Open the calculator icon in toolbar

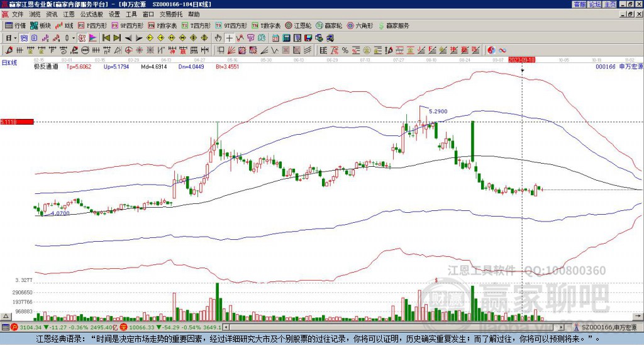click(286, 38)
